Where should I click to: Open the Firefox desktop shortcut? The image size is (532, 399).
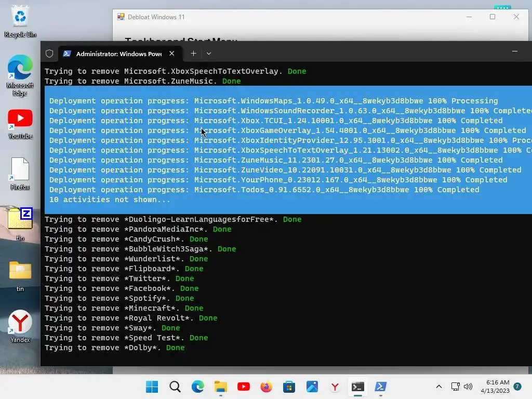[x=20, y=174]
